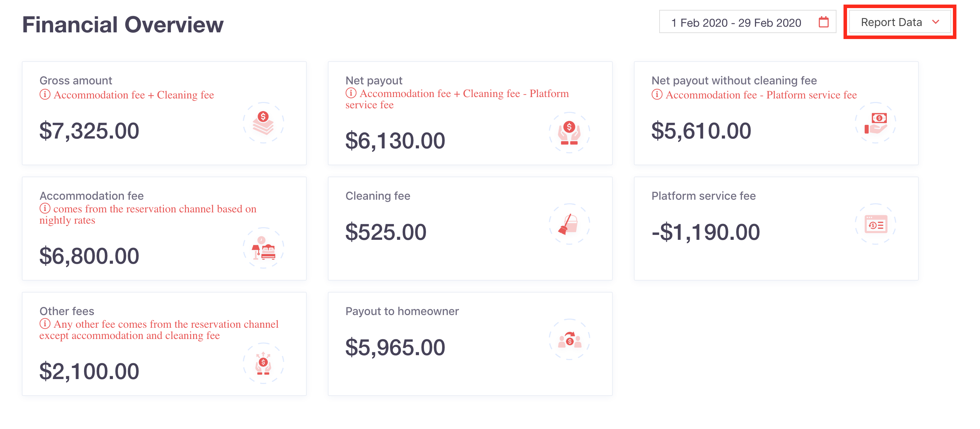This screenshot has width=980, height=429.
Task: Click the Payout to homeowner card title
Action: [402, 311]
